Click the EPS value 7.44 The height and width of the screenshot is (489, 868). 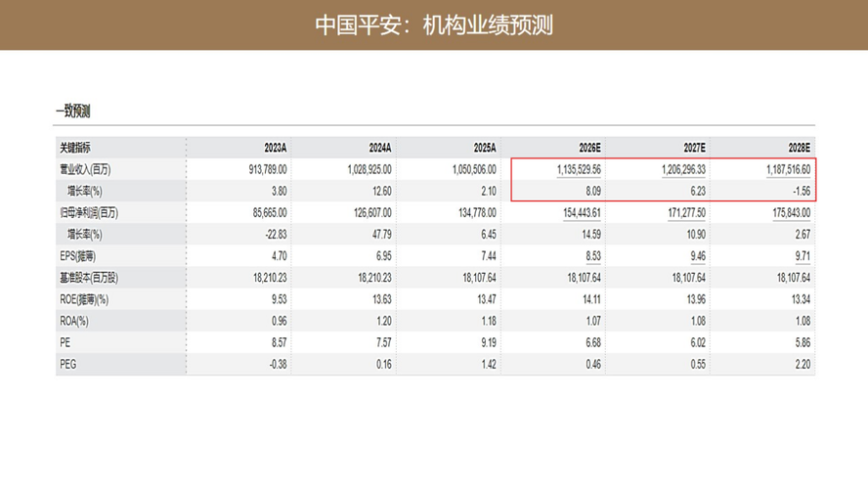[x=489, y=256]
